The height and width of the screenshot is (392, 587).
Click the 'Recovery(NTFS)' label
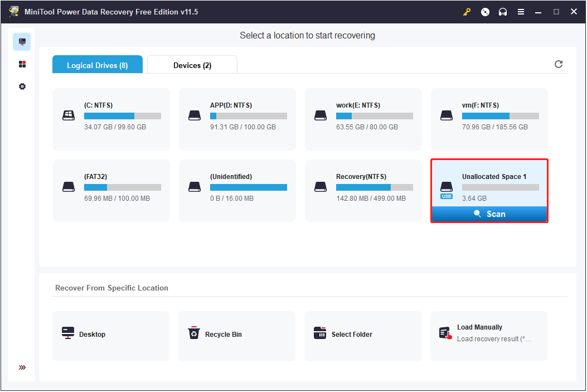pos(361,176)
